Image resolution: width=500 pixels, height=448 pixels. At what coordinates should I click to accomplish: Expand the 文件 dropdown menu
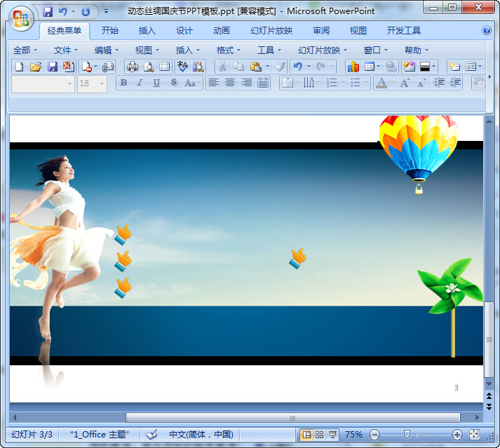(66, 50)
